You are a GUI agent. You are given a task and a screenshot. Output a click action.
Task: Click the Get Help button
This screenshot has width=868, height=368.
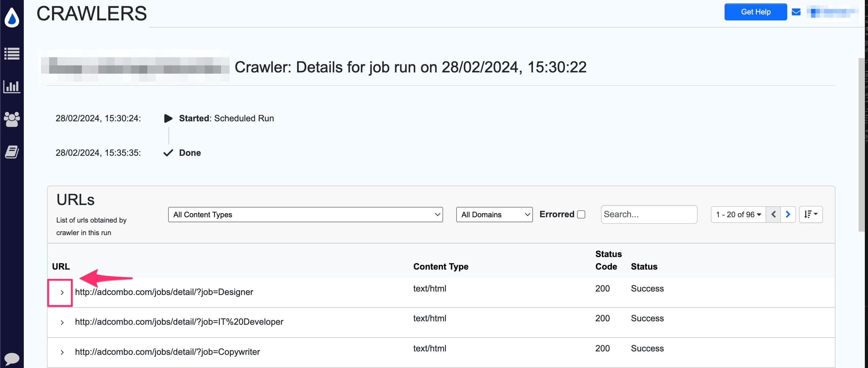[x=756, y=12]
